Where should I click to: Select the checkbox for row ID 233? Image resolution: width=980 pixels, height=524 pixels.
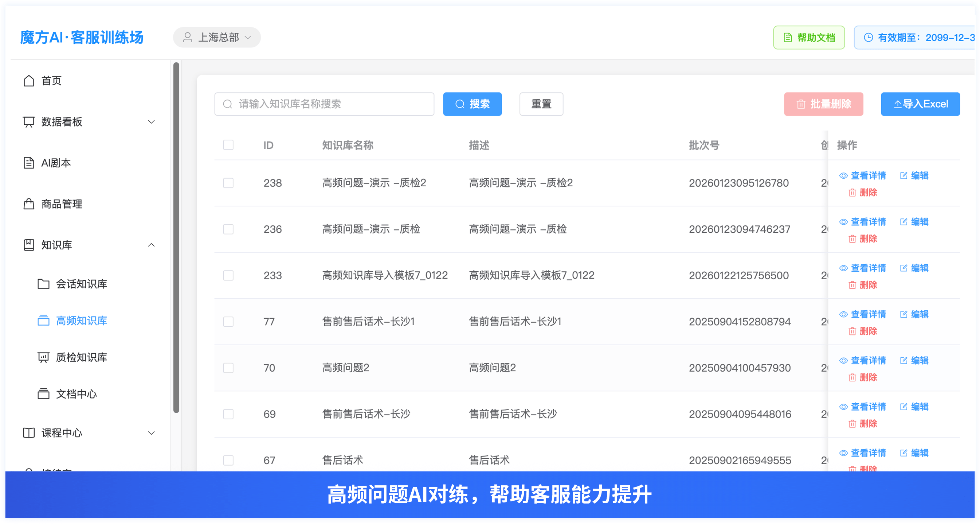coord(228,275)
